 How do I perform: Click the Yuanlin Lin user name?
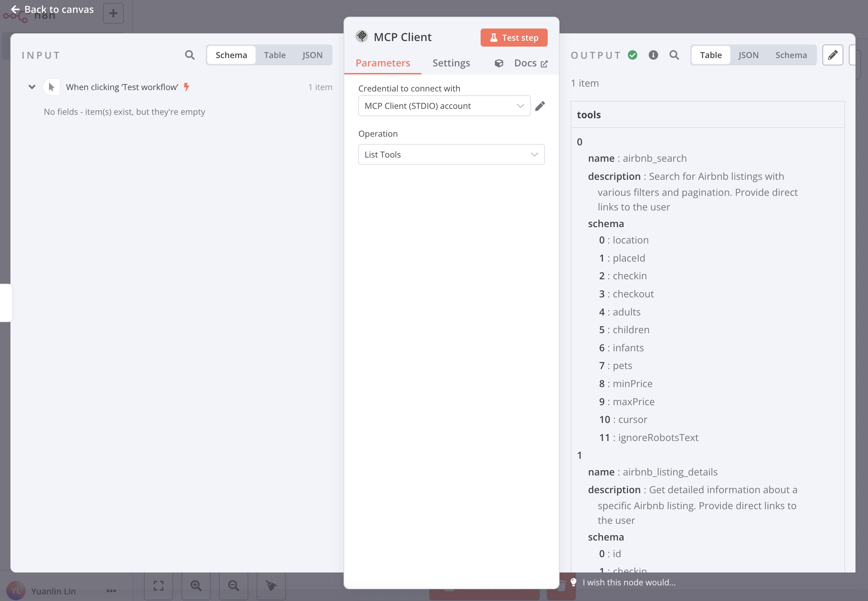[54, 591]
